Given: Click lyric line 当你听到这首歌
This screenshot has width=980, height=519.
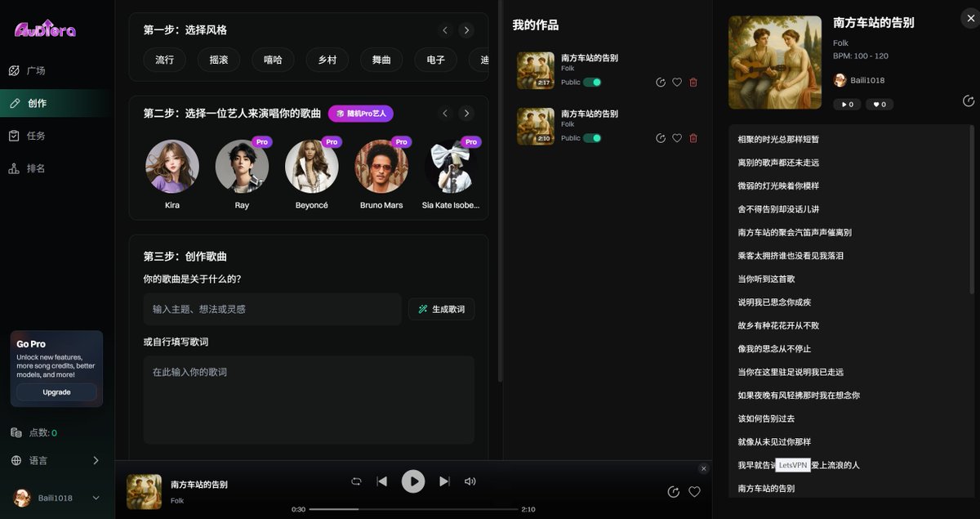Looking at the screenshot, I should click(766, 280).
